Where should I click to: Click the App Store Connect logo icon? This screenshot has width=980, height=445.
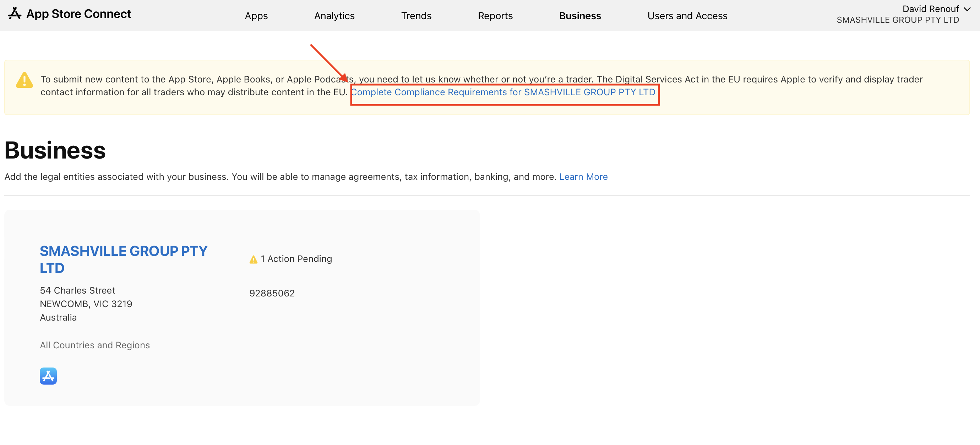pos(15,14)
